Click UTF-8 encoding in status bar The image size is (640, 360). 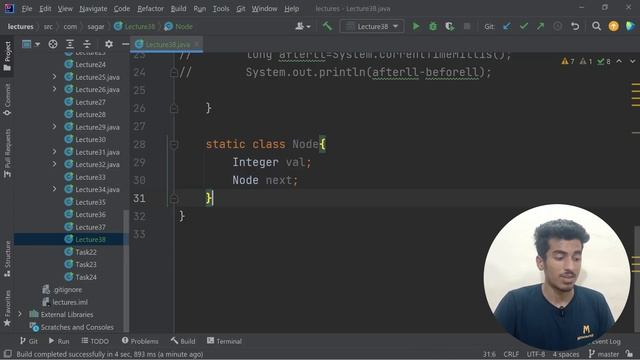tap(536, 354)
